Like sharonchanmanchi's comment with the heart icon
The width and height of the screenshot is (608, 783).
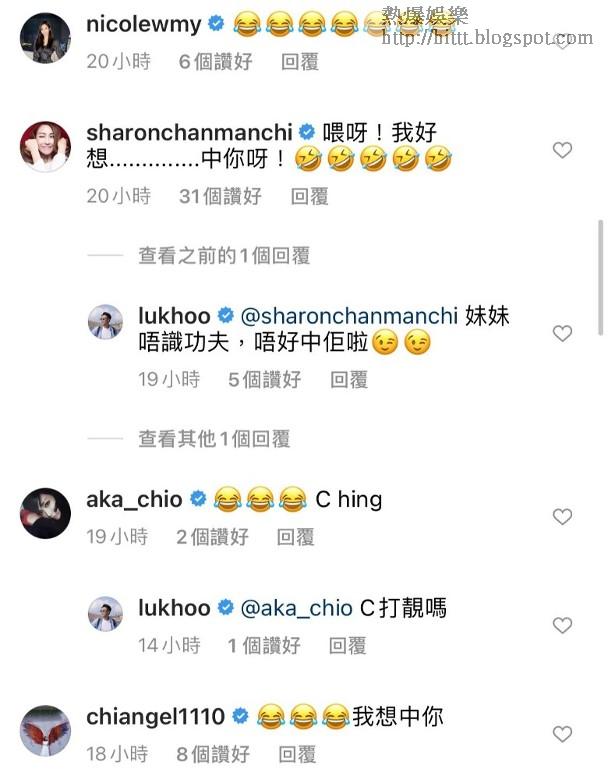[x=562, y=150]
